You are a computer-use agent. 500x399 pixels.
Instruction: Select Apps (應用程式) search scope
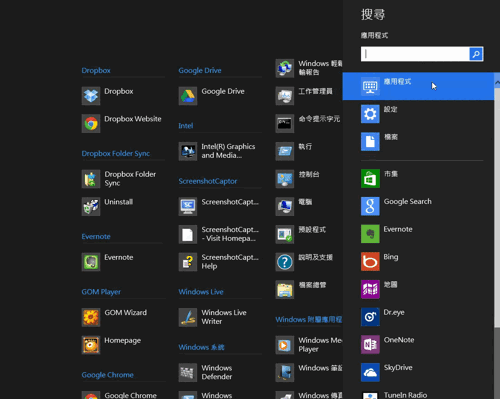coord(418,86)
